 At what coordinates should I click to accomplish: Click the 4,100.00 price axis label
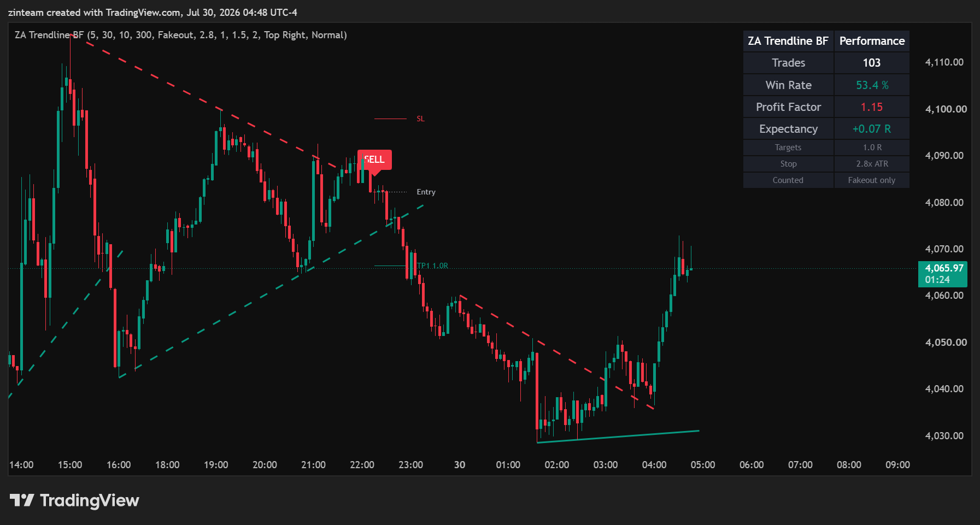pos(946,109)
